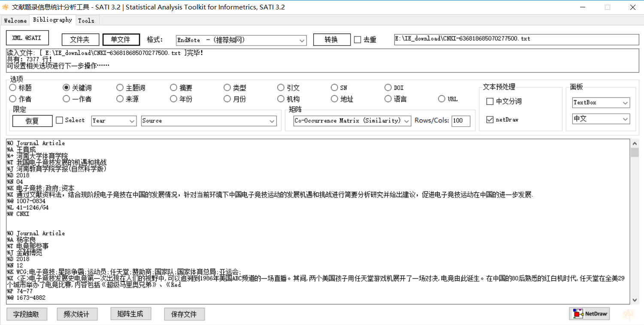This screenshot has height=325, width=644.
Task: Click the 保存文件 button
Action: [x=184, y=314]
